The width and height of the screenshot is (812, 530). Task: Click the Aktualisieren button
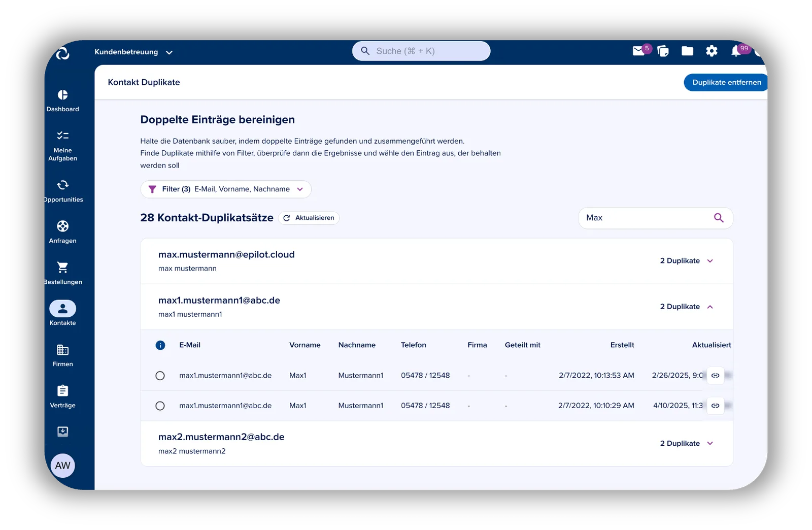pos(309,218)
